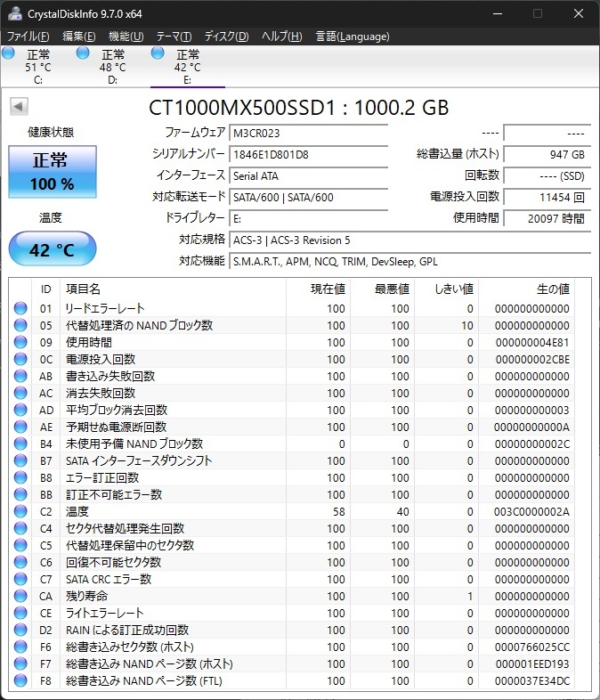Click the status icon of row F8
This screenshot has height=700, width=600.
click(x=20, y=680)
